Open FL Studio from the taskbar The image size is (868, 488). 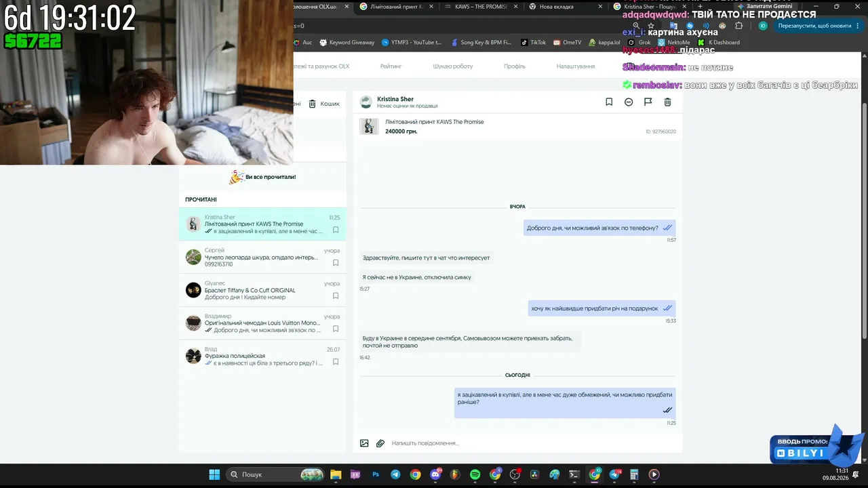[455, 474]
